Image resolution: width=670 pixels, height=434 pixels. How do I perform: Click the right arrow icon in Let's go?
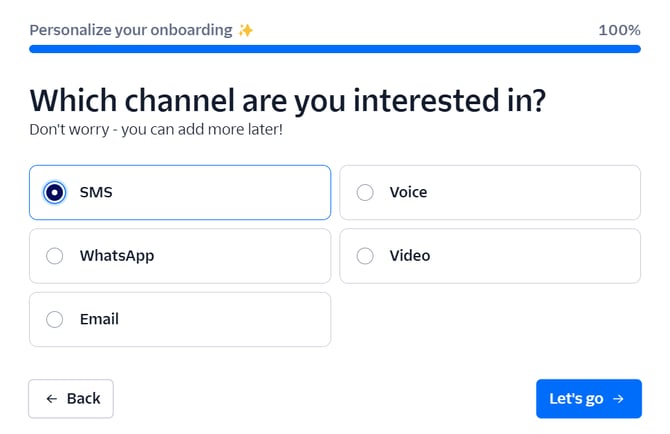point(618,399)
